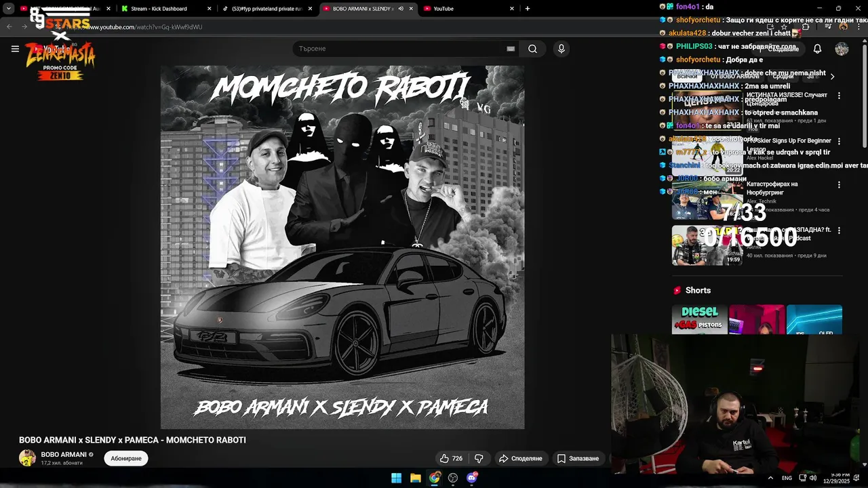
Task: Open the tab search dropdown arrow
Action: pos(9,9)
